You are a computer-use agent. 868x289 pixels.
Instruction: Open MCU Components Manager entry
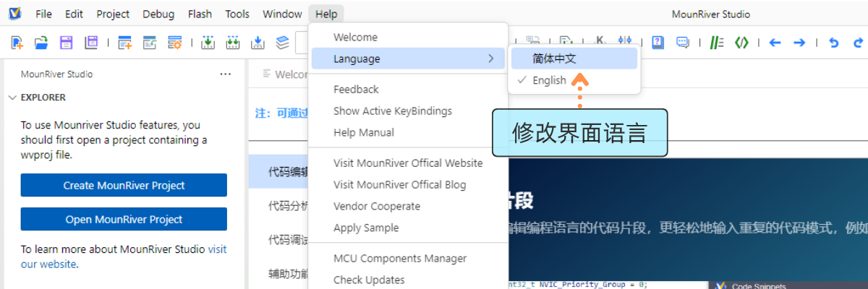point(408,258)
